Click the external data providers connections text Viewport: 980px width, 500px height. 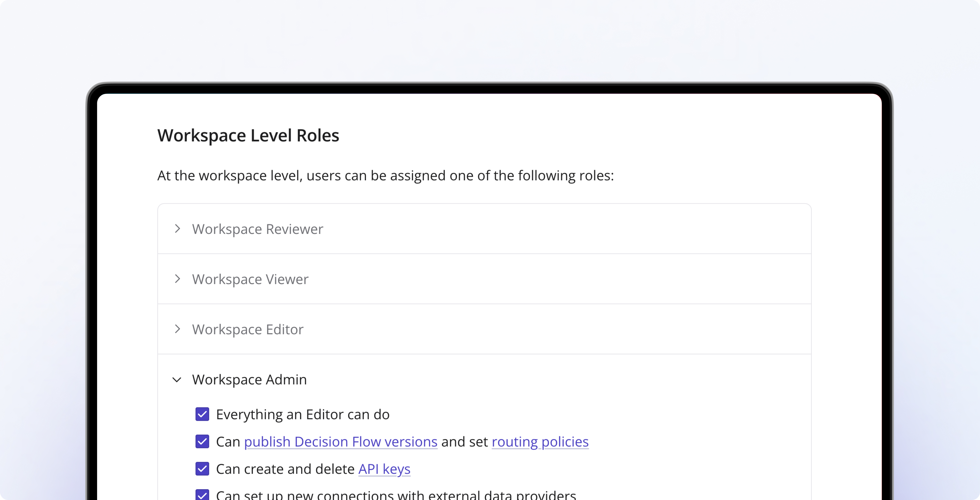point(396,495)
